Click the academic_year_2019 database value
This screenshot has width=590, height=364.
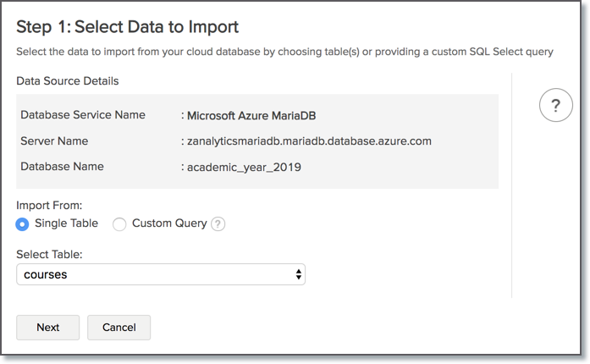pos(244,167)
